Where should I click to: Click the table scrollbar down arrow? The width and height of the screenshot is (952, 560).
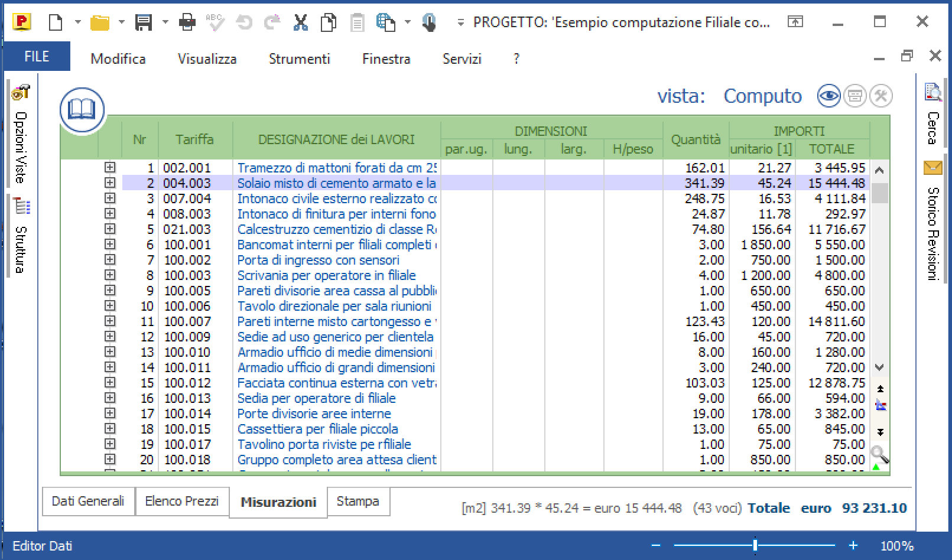point(879,367)
